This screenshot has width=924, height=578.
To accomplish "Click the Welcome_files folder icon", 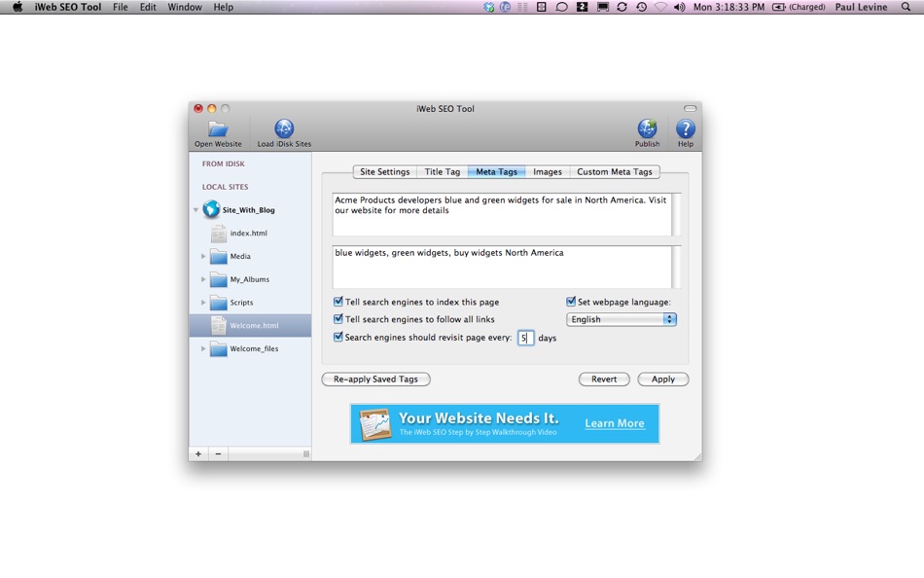I will click(219, 348).
